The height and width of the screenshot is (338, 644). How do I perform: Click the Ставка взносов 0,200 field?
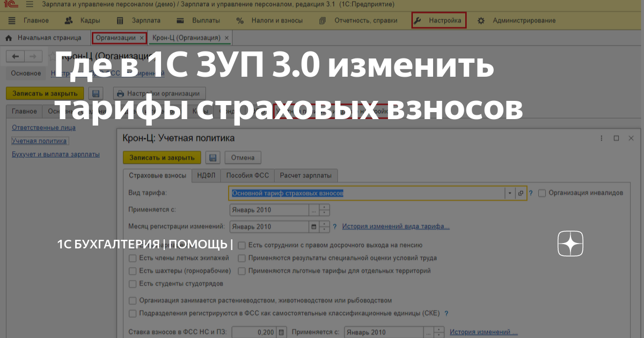(254, 332)
